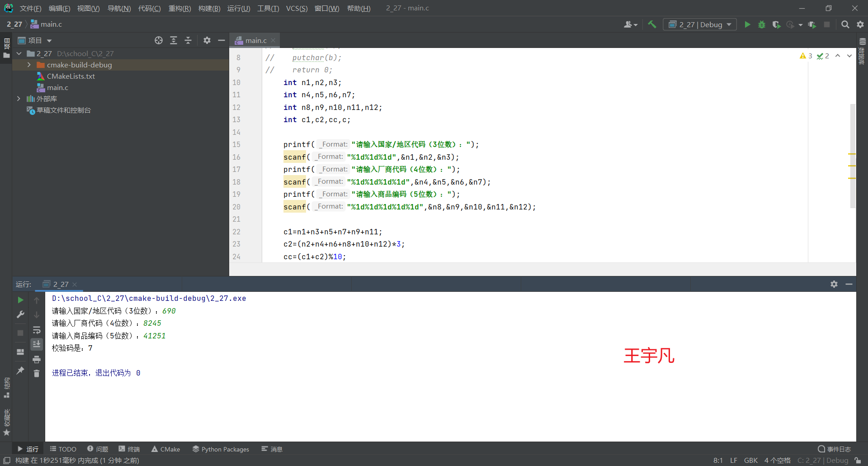
Task: Open run panel wrench settings icon
Action: point(20,314)
